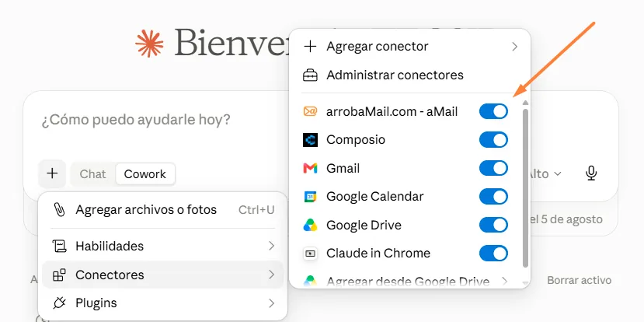
Task: Choose Agregar conector menu option
Action: pos(410,47)
